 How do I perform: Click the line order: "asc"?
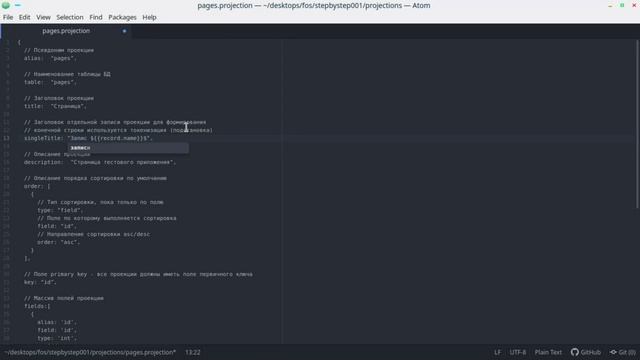(58, 242)
